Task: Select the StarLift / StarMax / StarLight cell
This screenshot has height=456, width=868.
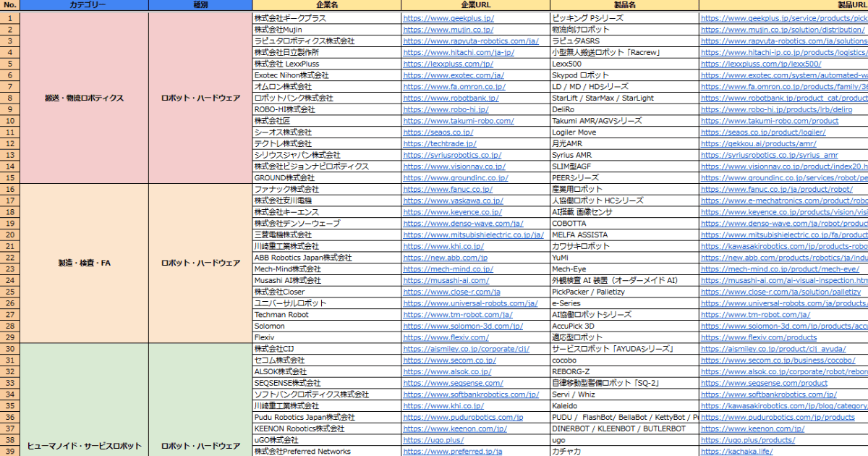Action: pyautogui.click(x=624, y=98)
